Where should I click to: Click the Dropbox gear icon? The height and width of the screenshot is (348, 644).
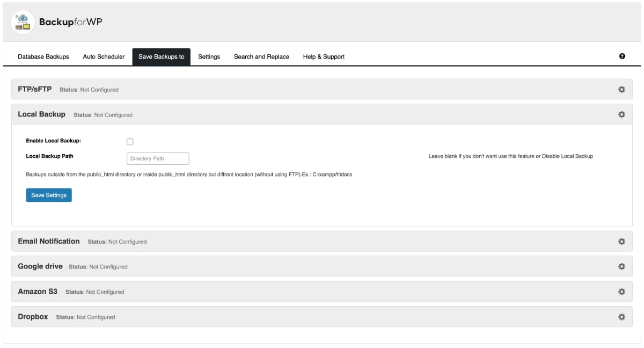621,317
